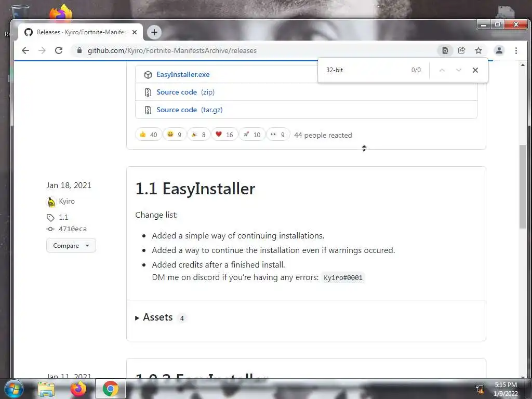Image resolution: width=532 pixels, height=399 pixels.
Task: Click the package icon beside EasyInstaller.exe
Action: (x=148, y=75)
